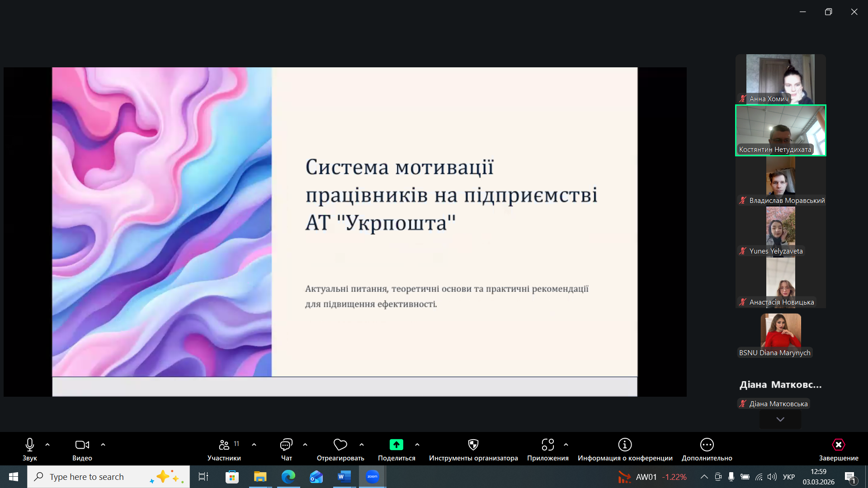Click the React heart icon
The width and height of the screenshot is (868, 488).
(x=340, y=445)
